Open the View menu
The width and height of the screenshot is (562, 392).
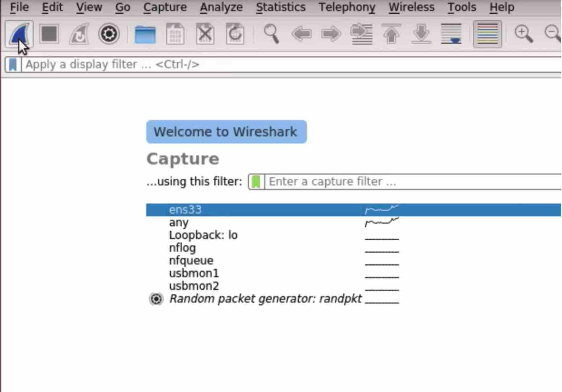89,7
